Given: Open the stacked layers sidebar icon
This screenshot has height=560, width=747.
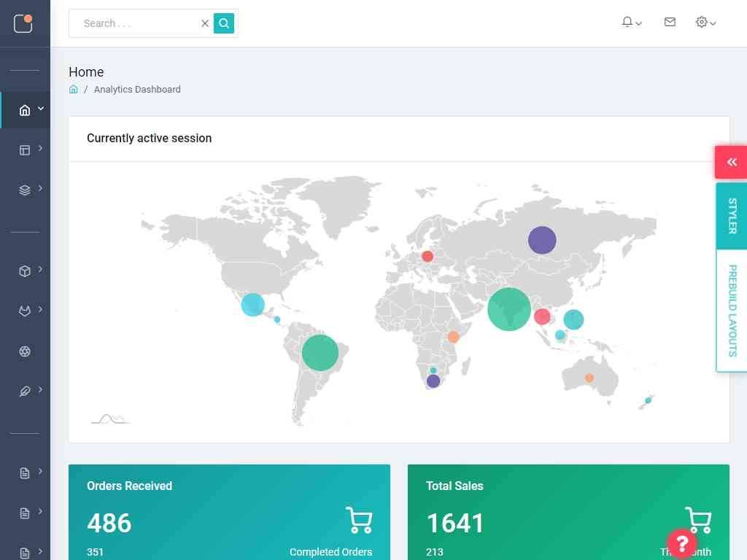Looking at the screenshot, I should click(x=25, y=190).
